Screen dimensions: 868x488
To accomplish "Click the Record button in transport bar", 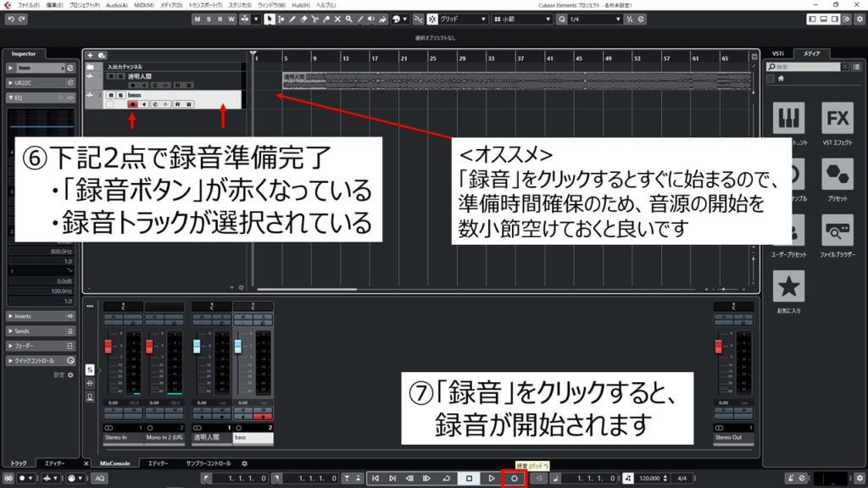I will (514, 479).
